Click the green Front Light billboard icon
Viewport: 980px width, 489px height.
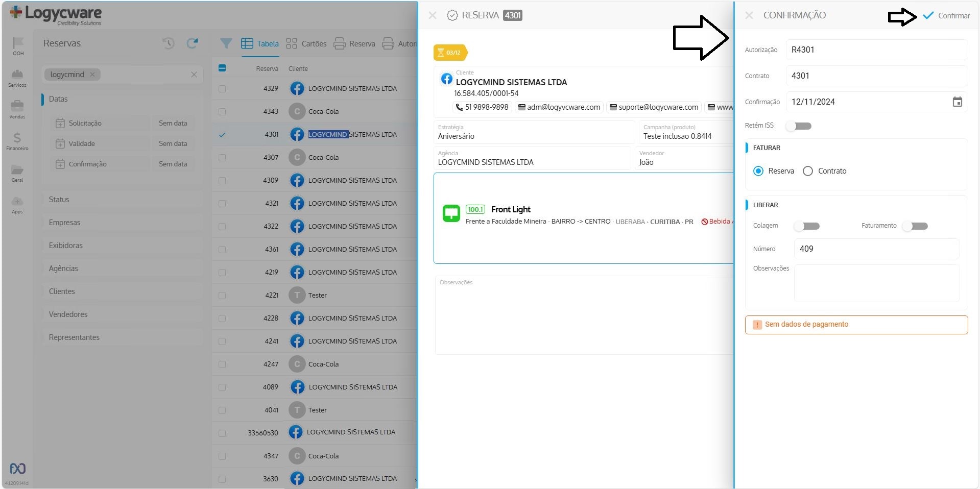click(x=451, y=213)
